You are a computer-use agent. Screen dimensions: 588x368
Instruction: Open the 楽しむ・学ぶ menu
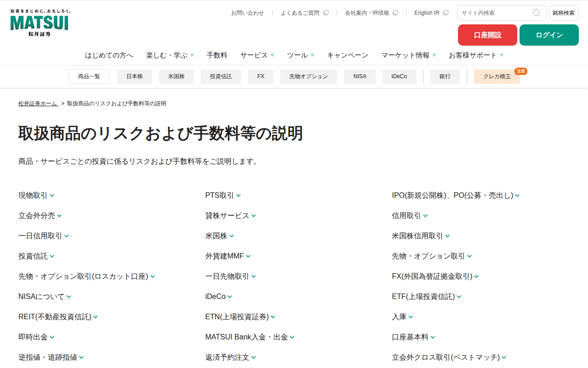(170, 55)
